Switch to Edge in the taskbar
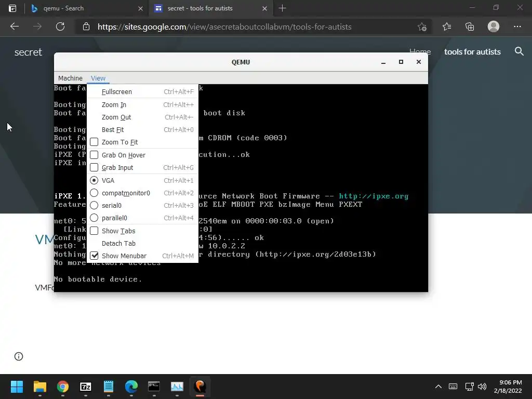Viewport: 532px width, 399px height. click(131, 387)
